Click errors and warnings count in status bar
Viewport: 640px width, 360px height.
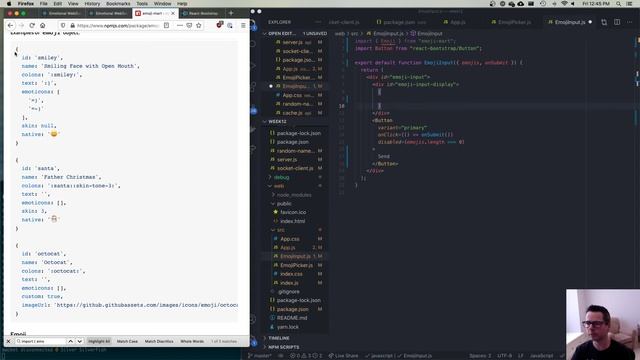point(306,356)
